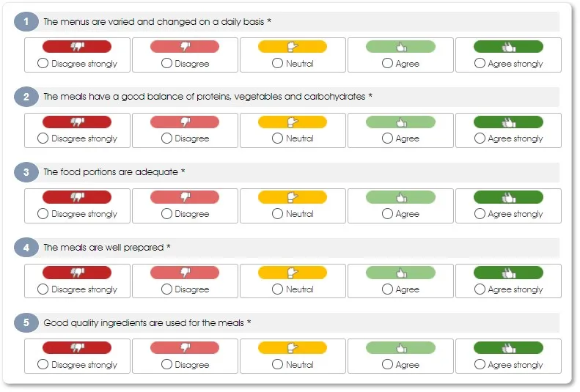580x392 pixels.
Task: Select Agree strongly for food portions statement
Action: [480, 214]
